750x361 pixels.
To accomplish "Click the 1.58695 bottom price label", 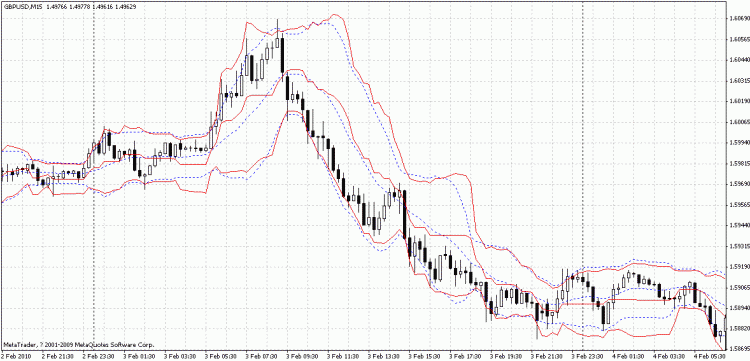I will 737,350.
